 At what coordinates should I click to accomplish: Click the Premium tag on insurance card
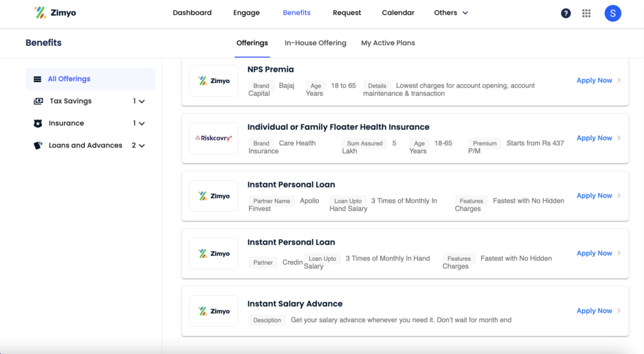pos(485,143)
